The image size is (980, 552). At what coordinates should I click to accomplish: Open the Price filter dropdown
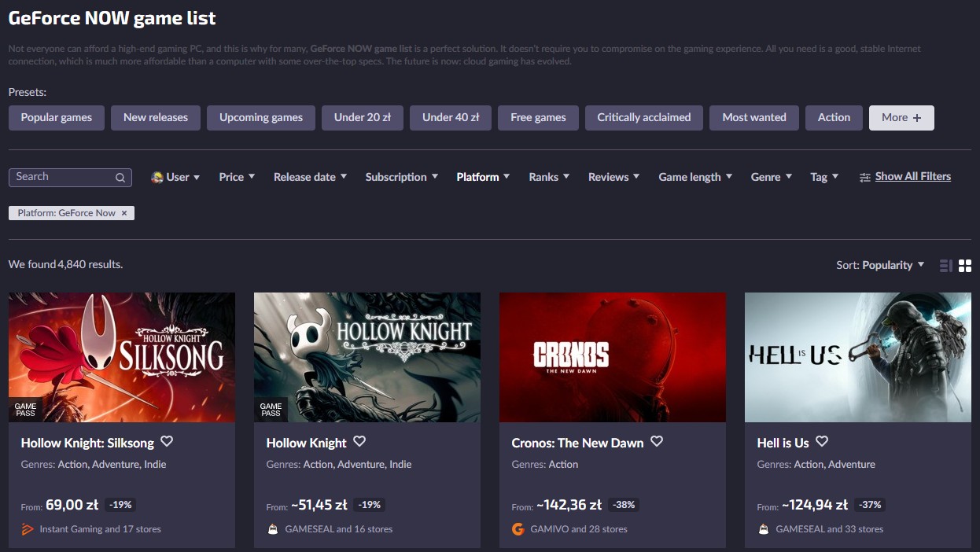237,177
